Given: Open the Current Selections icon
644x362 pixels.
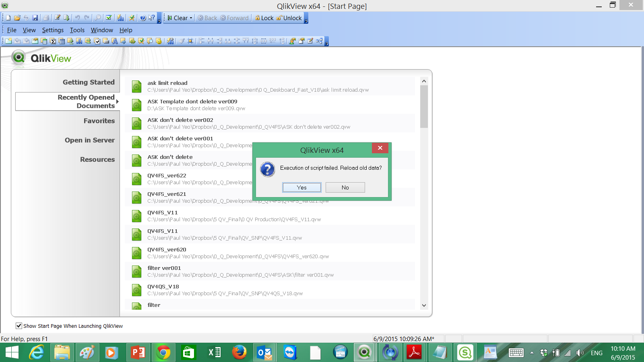Looking at the screenshot, I should 109,18.
